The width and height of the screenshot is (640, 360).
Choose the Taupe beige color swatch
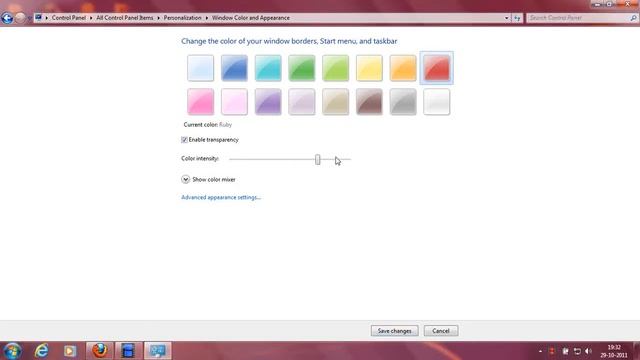pyautogui.click(x=336, y=102)
